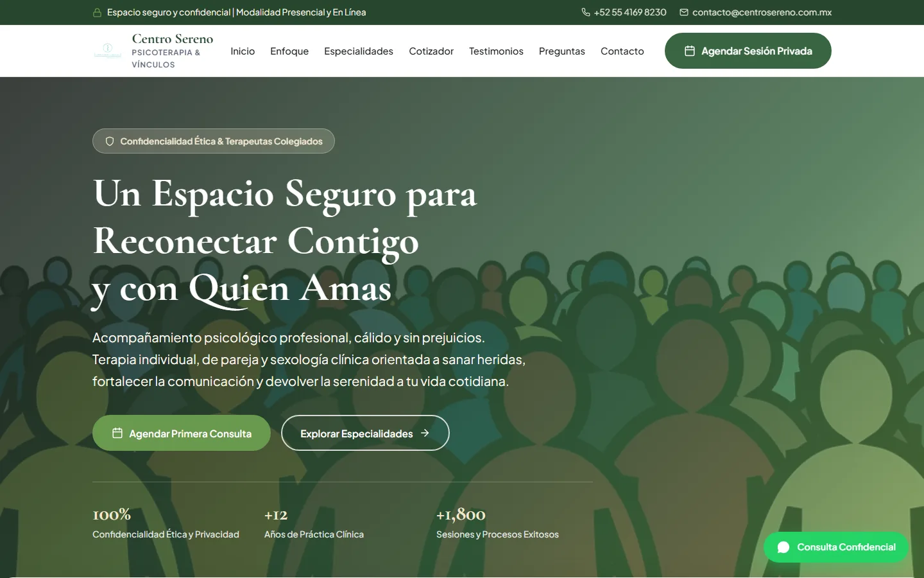The width and height of the screenshot is (924, 578).
Task: Select the Confidencialidad Ética & Terapeutas Colegiados badge
Action: pos(214,141)
